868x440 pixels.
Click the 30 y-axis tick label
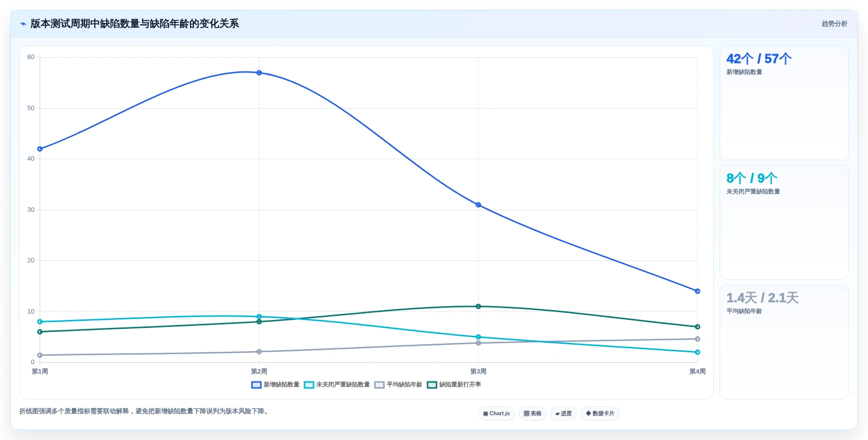(31, 210)
